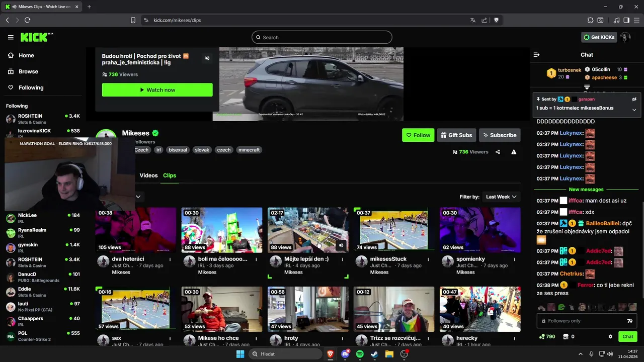This screenshot has height=362, width=644.
Task: Open chat settings gear icon
Action: [610, 337]
